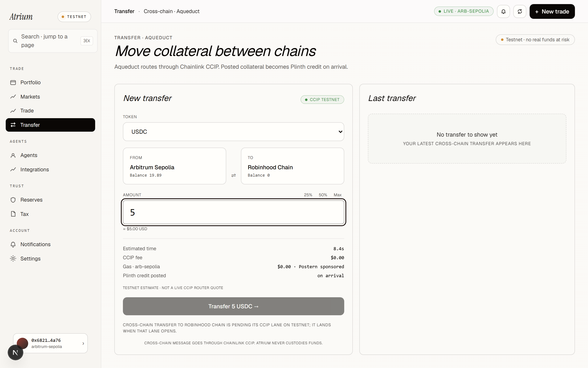Open Integrations page
Viewport: 588px width, 368px height.
[x=50, y=169]
